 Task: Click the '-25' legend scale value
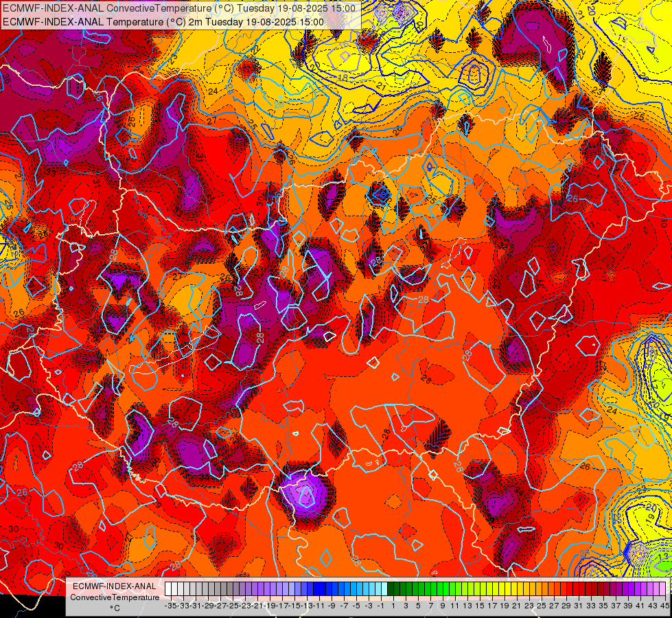click(x=233, y=606)
